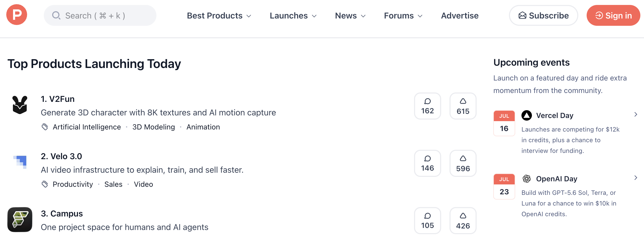644x236 pixels.
Task: Upvote Campus with 426 votes
Action: 463,221
